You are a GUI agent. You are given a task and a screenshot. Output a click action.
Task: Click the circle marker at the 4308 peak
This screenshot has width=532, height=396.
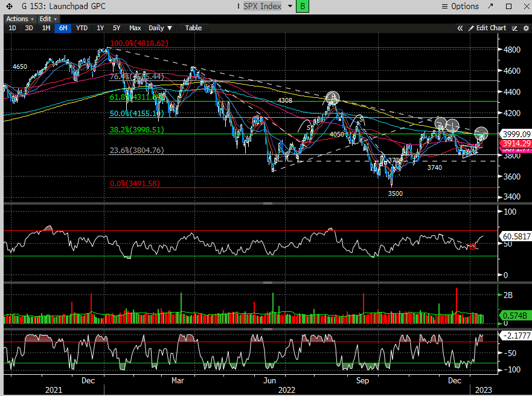click(333, 98)
